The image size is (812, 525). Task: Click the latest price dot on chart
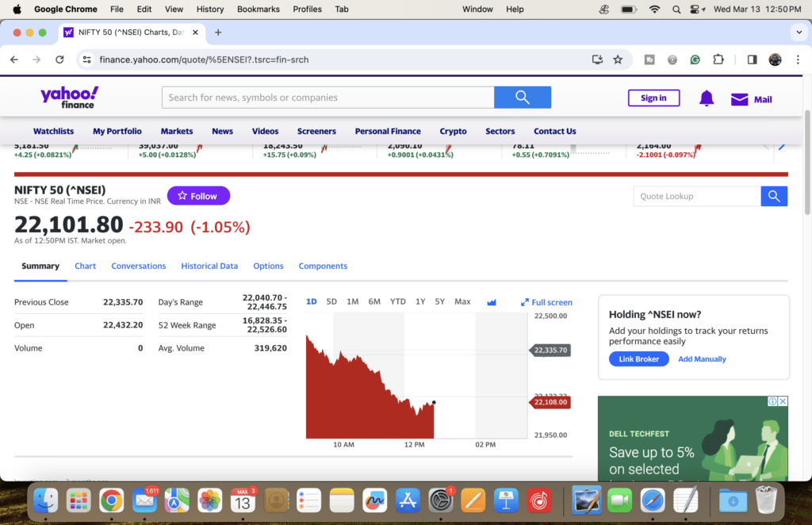pyautogui.click(x=434, y=402)
